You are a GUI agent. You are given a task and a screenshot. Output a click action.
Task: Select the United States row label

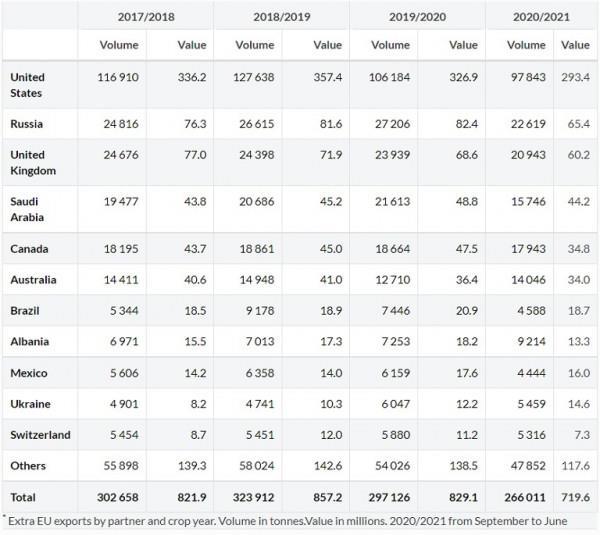(27, 84)
